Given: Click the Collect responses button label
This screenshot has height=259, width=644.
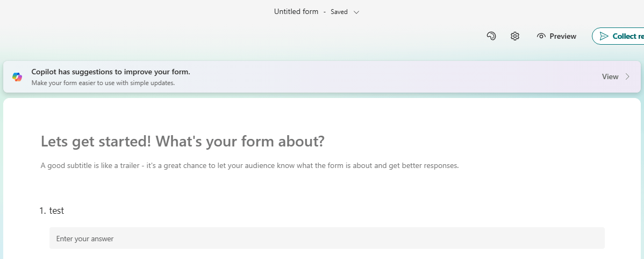Looking at the screenshot, I should point(628,36).
